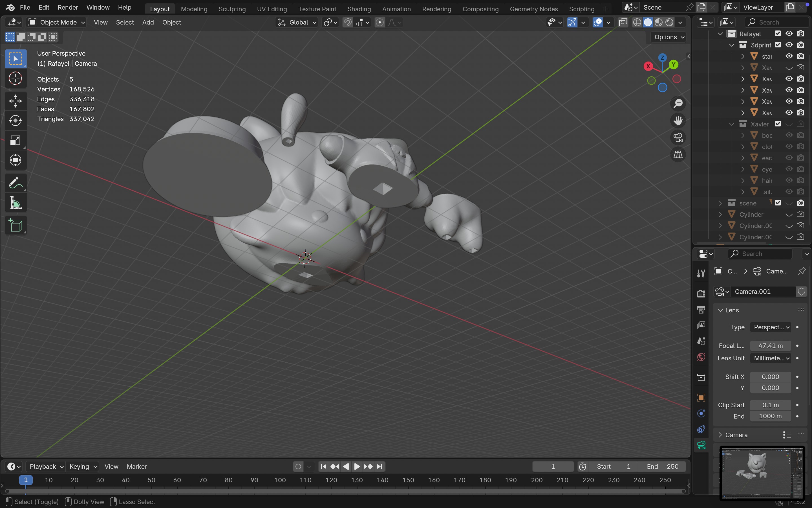The height and width of the screenshot is (508, 812).
Task: Choose the Move tool
Action: coord(16,101)
